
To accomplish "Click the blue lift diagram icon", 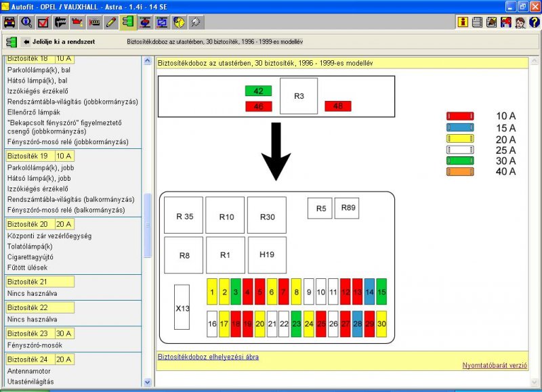I will click(x=162, y=22).
